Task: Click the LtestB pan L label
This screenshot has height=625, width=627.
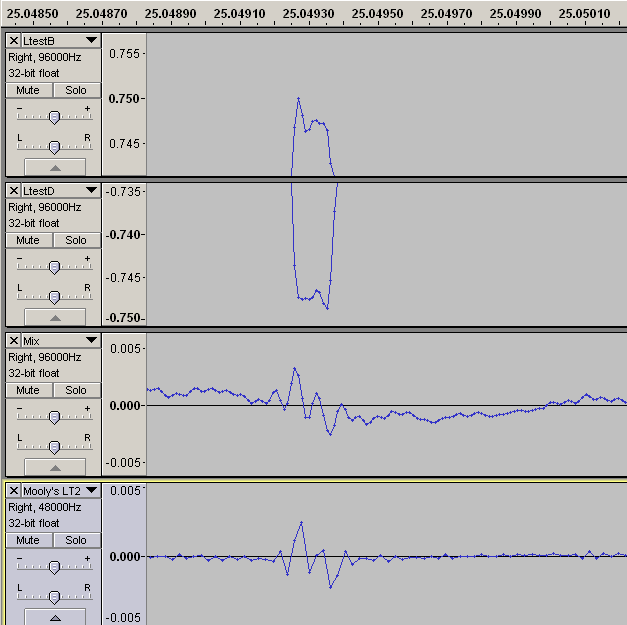Action: [x=20, y=138]
